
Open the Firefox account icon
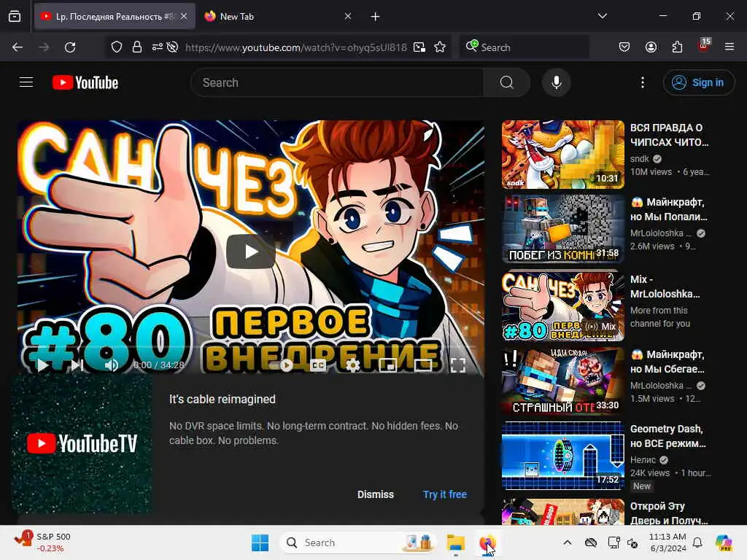pyautogui.click(x=651, y=47)
